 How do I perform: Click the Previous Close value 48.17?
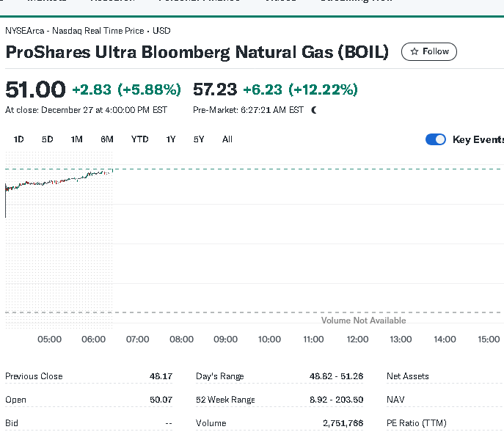[x=161, y=376]
